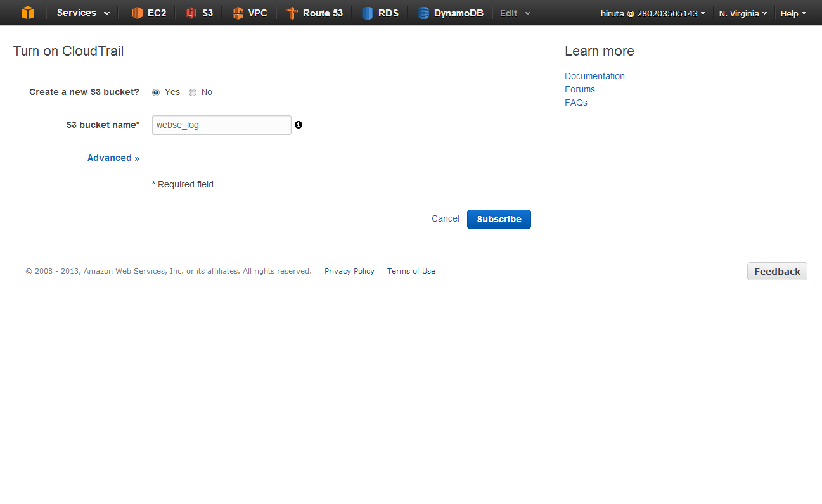The image size is (822, 504).
Task: Open the Terms of Use link
Action: (411, 271)
